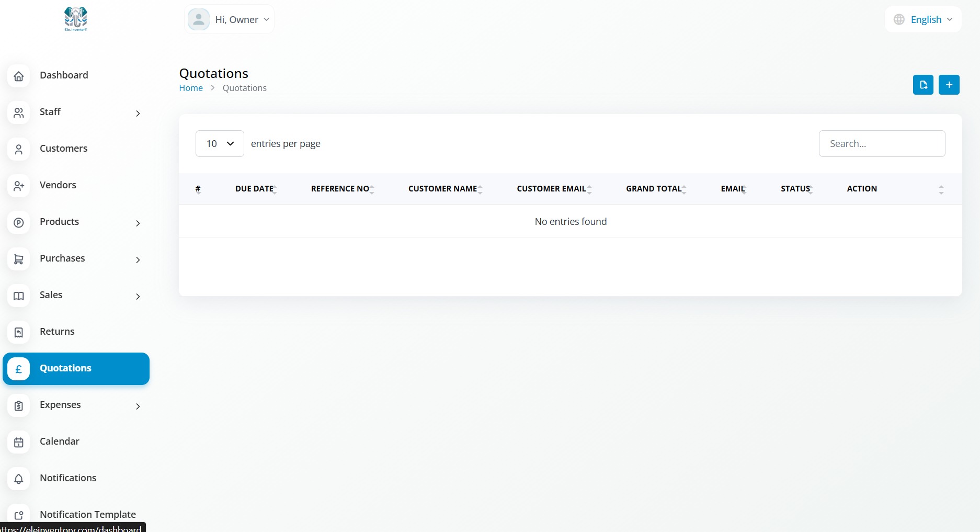The height and width of the screenshot is (532, 980).
Task: Sort table by Due Date column
Action: coord(256,189)
